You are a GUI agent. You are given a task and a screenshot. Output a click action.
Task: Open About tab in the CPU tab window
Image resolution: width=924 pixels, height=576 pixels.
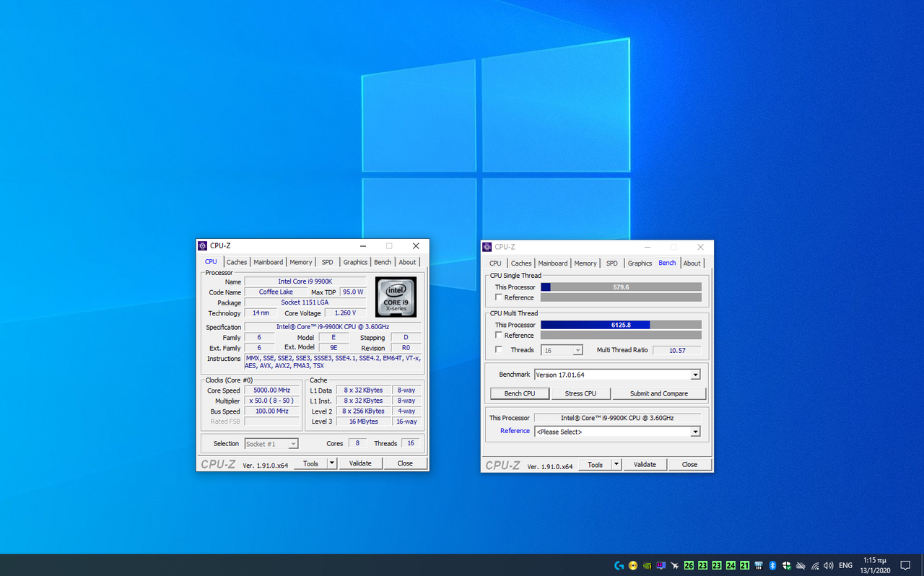407,262
